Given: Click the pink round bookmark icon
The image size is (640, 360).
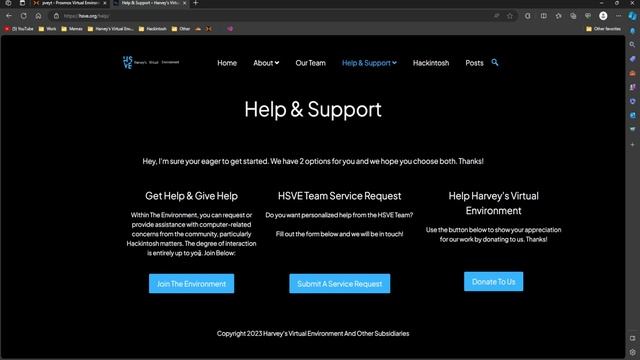Looking at the screenshot, I should (230, 29).
